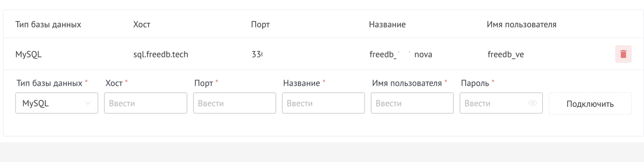This screenshot has height=162, width=644.
Task: Click the sql.freedb.tech host cell
Action: (161, 54)
